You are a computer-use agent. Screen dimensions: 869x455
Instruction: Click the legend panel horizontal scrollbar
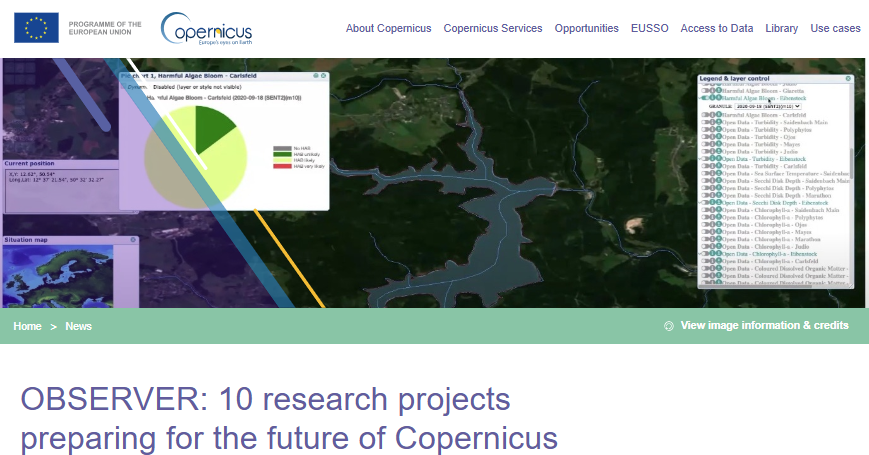[x=755, y=286]
